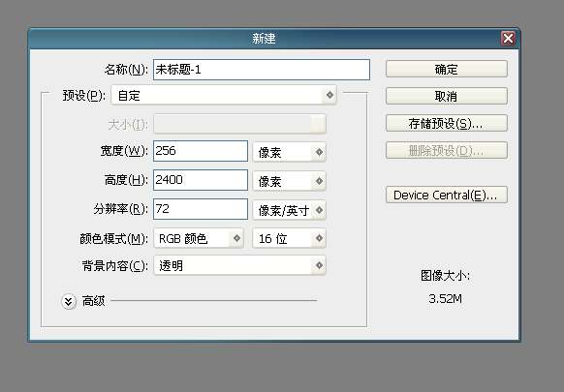
Task: Click the 存储预设(S)... button
Action: coord(447,123)
